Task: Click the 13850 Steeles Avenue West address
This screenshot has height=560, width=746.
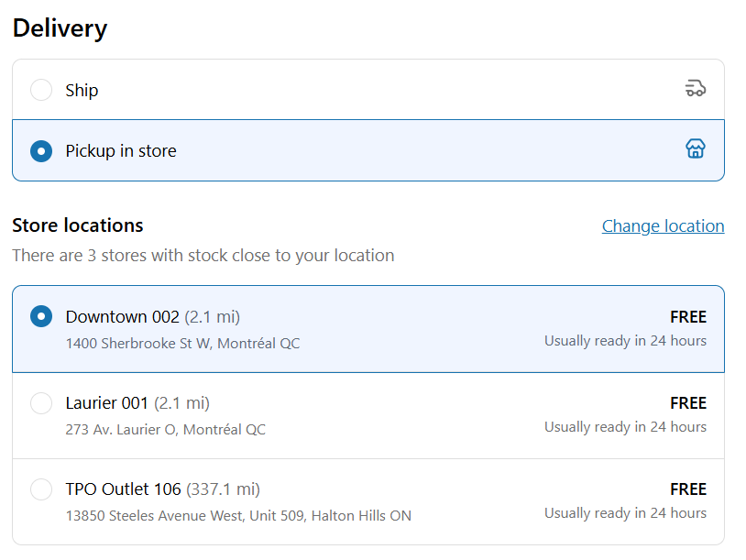Action: [x=238, y=516]
